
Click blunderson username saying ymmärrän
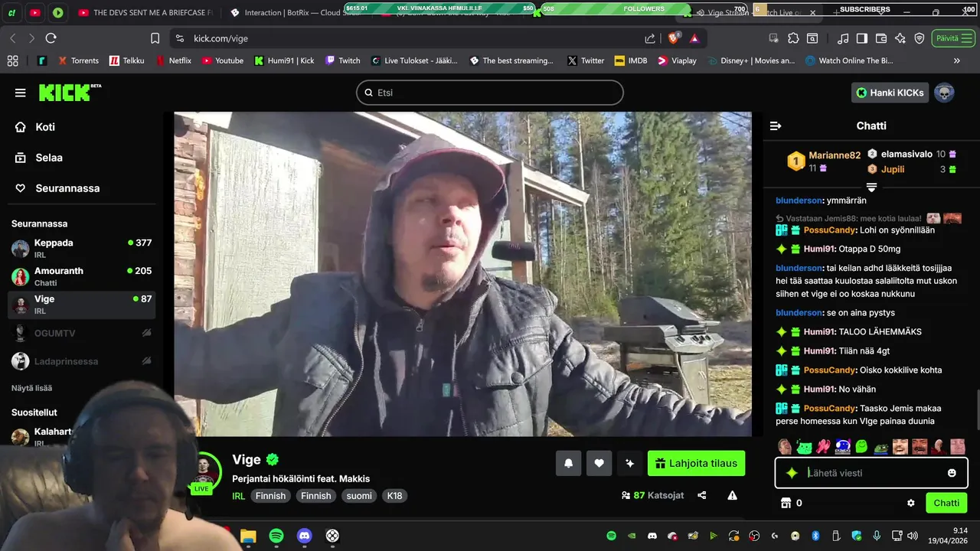click(x=799, y=201)
